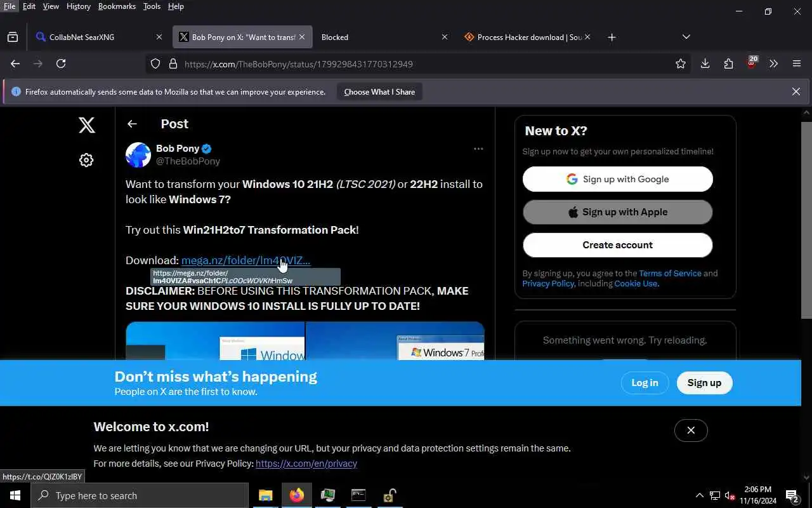The image size is (812, 508).
Task: Open the History menu
Action: (x=78, y=6)
